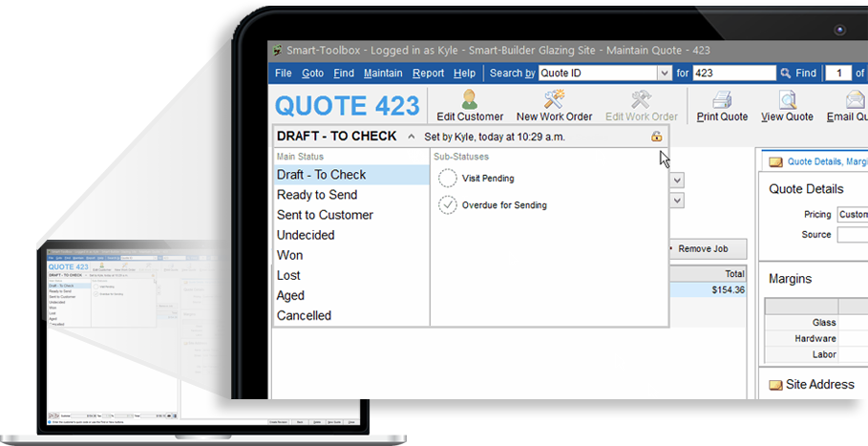Uncheck Overdue for Sending sub-status

(x=447, y=204)
